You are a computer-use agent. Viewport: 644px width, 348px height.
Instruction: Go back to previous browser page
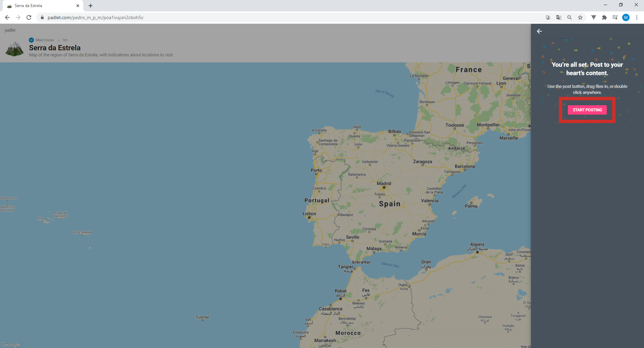point(7,17)
